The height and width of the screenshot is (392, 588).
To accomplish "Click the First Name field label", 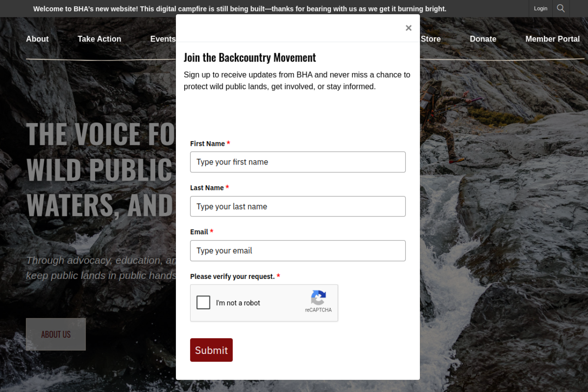I will click(208, 144).
